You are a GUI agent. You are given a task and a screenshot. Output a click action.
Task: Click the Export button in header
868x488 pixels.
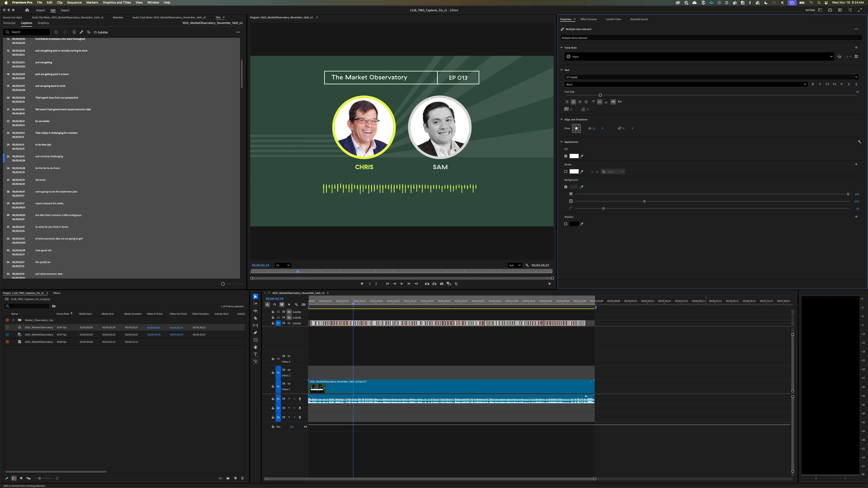click(x=65, y=10)
